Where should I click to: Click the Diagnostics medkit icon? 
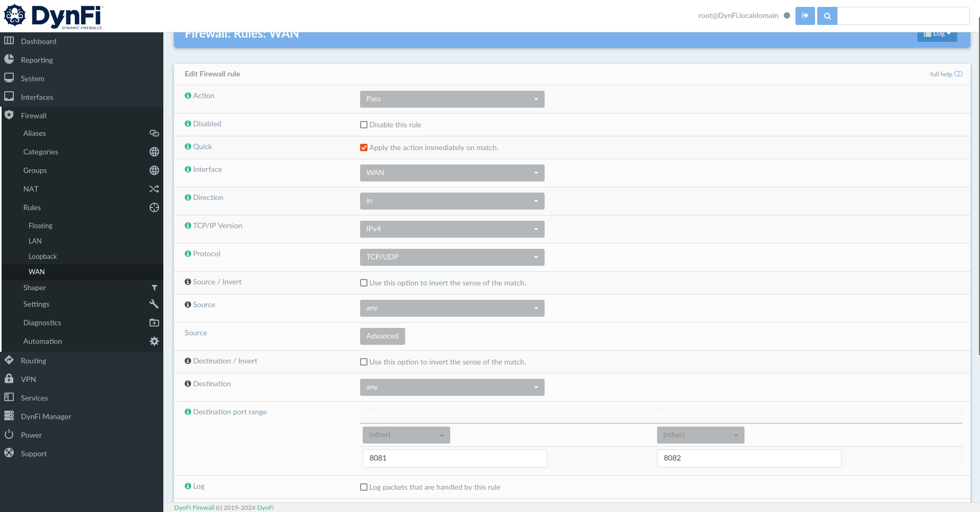coord(154,323)
